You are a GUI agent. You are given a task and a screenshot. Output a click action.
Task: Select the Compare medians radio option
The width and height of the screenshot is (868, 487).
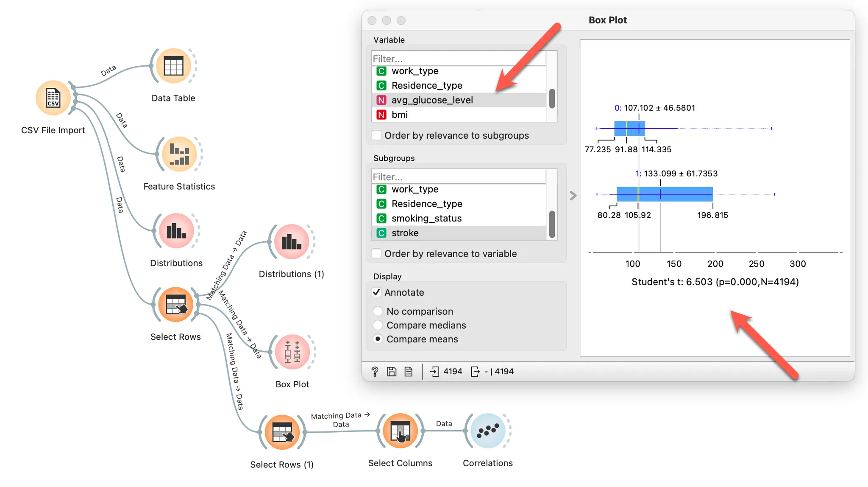[378, 325]
